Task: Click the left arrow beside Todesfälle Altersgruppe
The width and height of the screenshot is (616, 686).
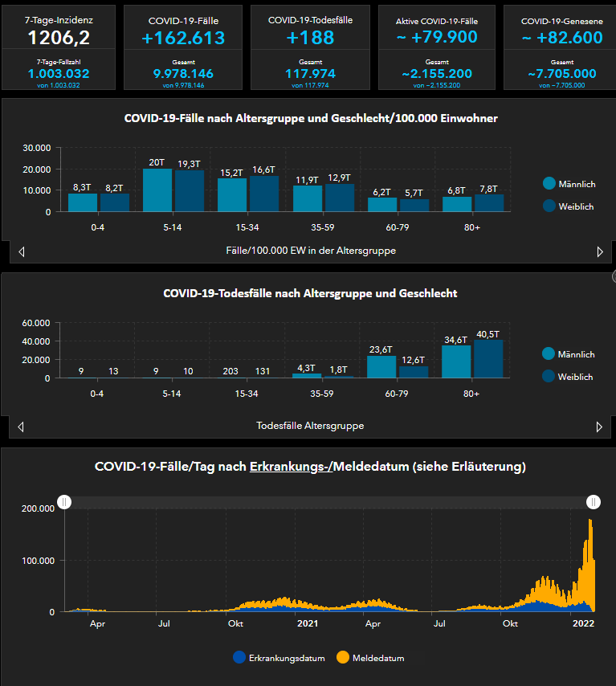Action: [21, 427]
